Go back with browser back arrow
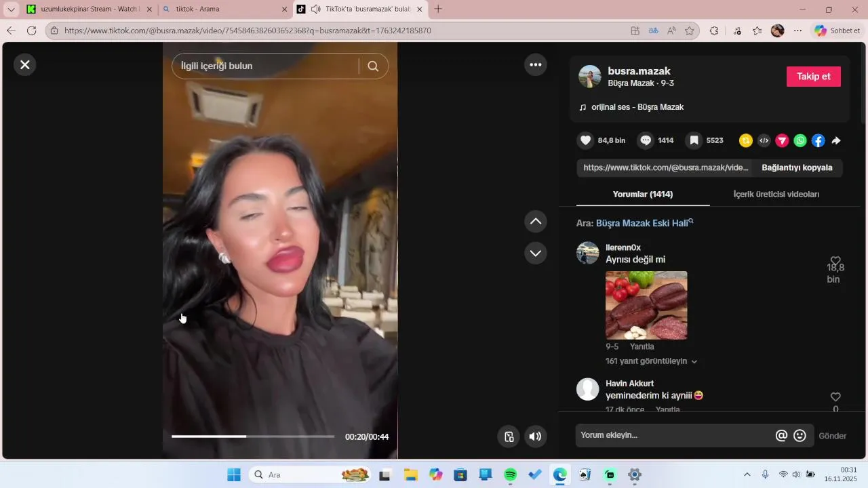Viewport: 868px width, 488px height. tap(11, 30)
